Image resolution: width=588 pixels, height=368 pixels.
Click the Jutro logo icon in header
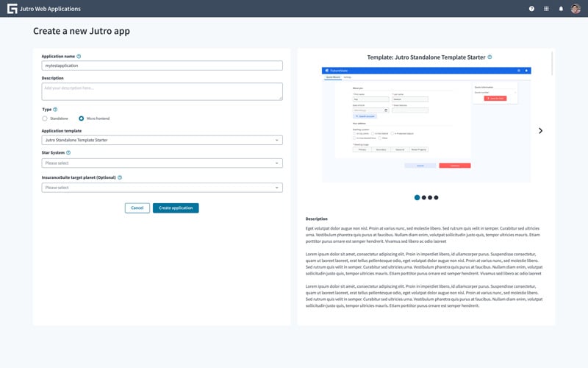(12, 9)
